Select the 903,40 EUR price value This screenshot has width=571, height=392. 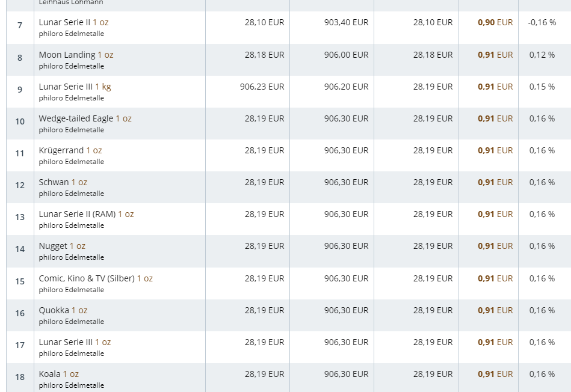point(346,22)
